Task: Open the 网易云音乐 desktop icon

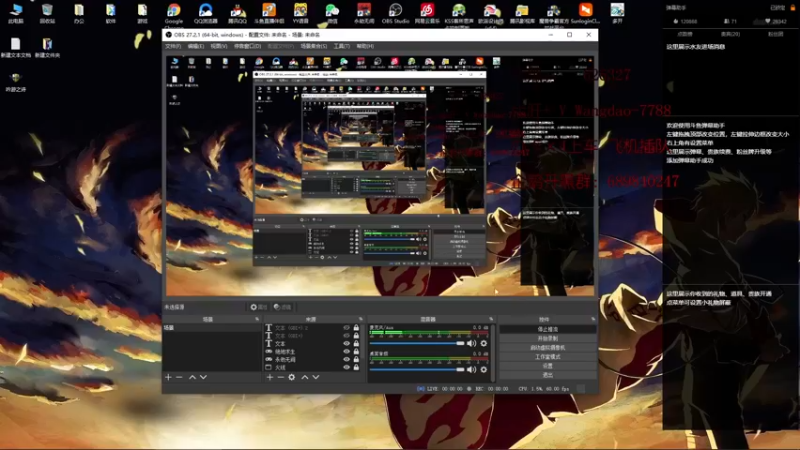Action: pyautogui.click(x=427, y=13)
